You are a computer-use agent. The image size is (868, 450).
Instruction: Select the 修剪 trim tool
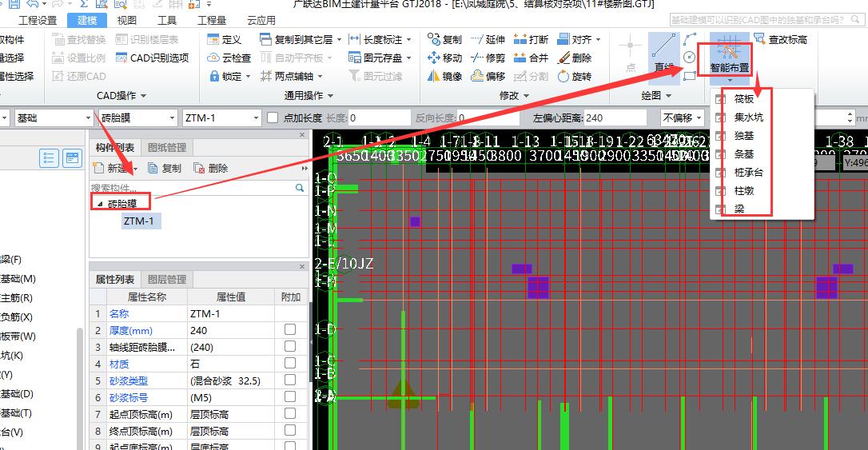[488, 58]
